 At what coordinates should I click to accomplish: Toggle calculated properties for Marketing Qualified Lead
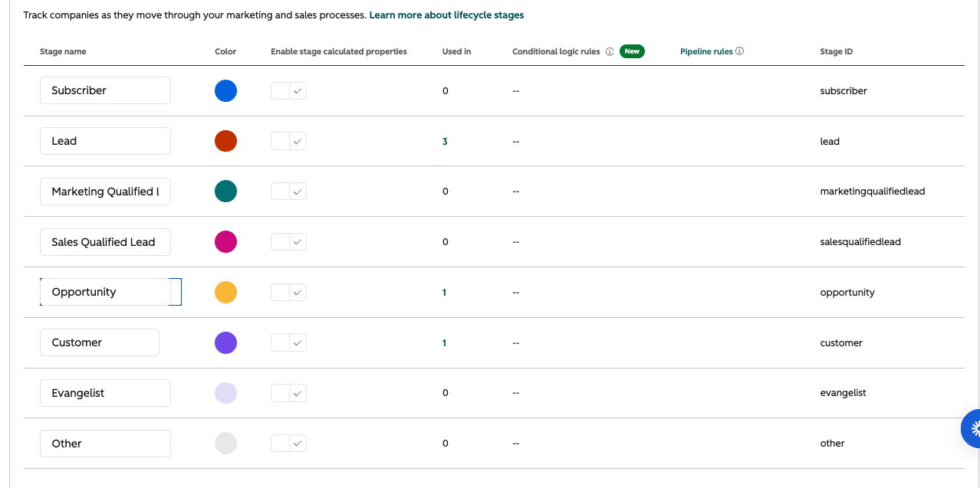click(288, 192)
